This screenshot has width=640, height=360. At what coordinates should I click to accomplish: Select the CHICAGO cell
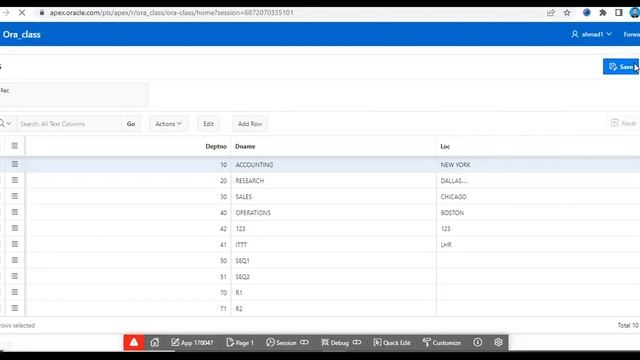click(x=538, y=196)
